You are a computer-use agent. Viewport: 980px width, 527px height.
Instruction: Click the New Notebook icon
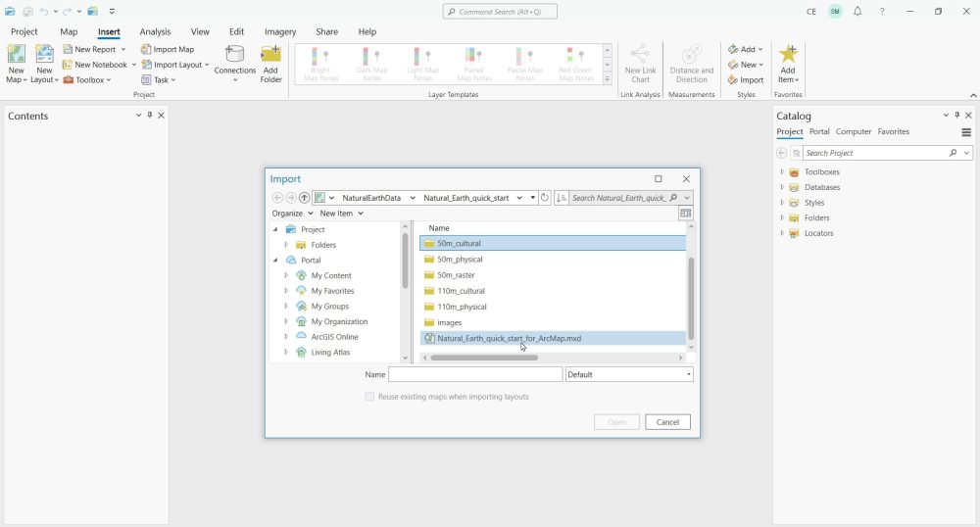coord(69,65)
